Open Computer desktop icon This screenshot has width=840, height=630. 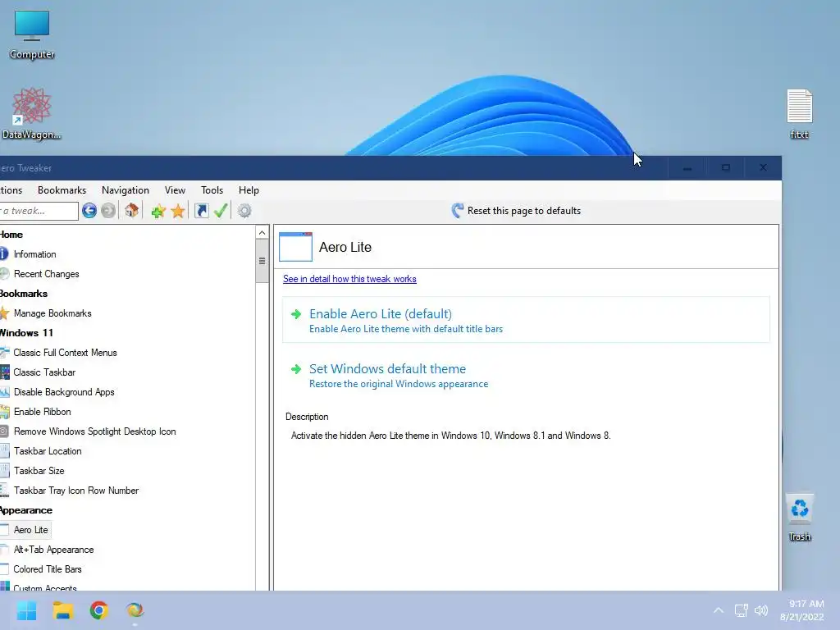pyautogui.click(x=32, y=34)
